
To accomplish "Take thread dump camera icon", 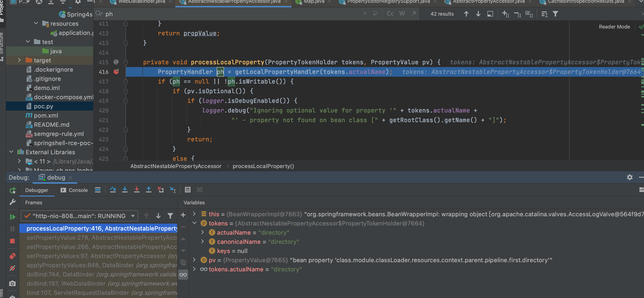I will tap(12, 283).
